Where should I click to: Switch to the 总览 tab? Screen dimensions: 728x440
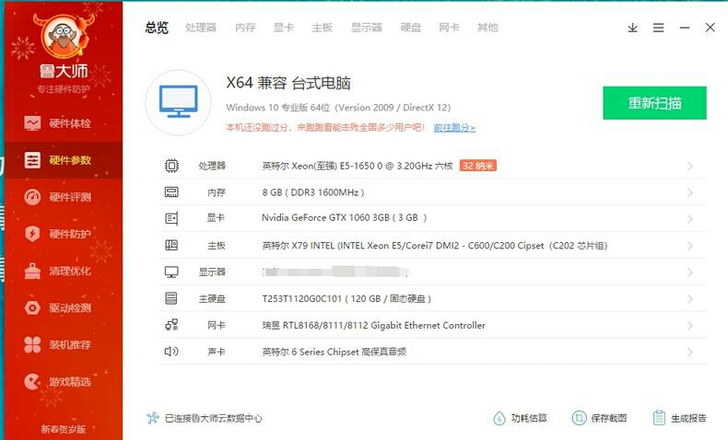[x=156, y=28]
